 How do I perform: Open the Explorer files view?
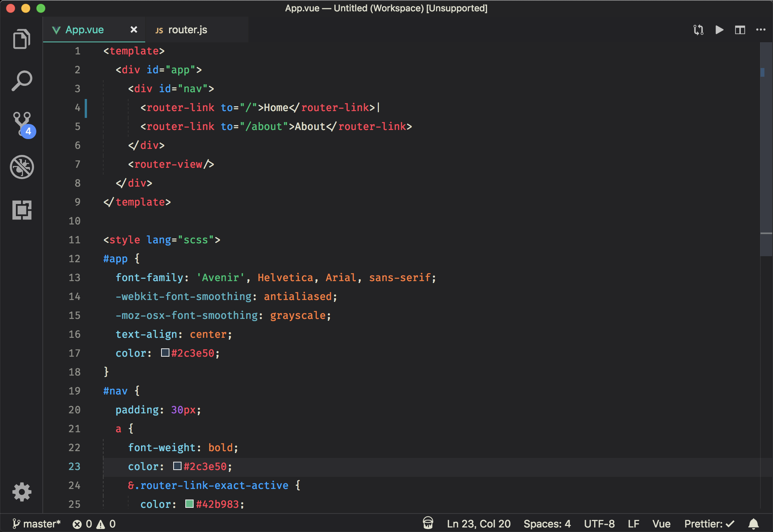click(22, 39)
